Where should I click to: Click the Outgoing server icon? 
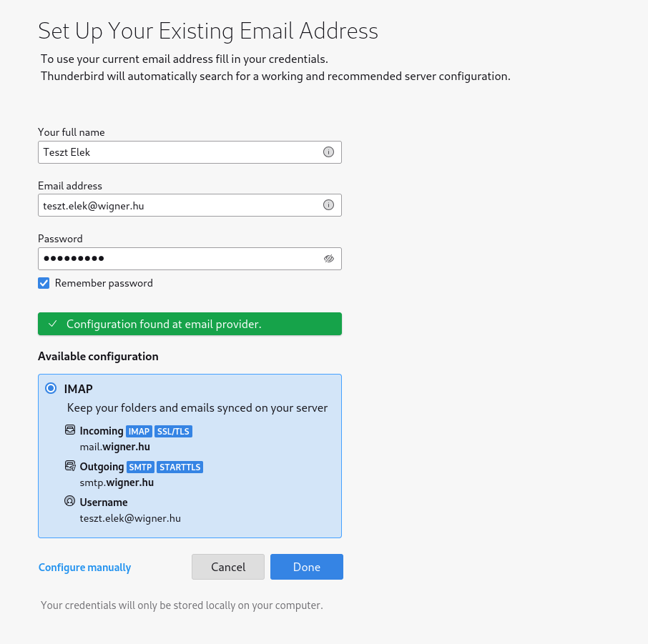(70, 466)
